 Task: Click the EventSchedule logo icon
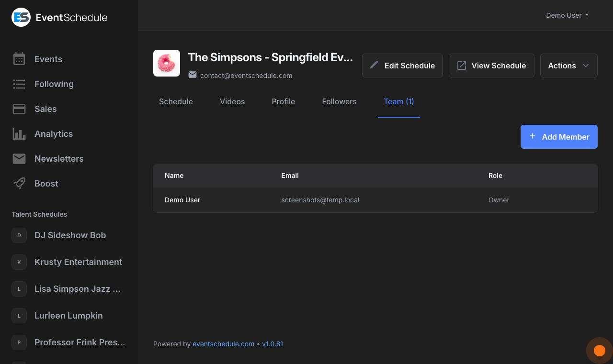(21, 18)
